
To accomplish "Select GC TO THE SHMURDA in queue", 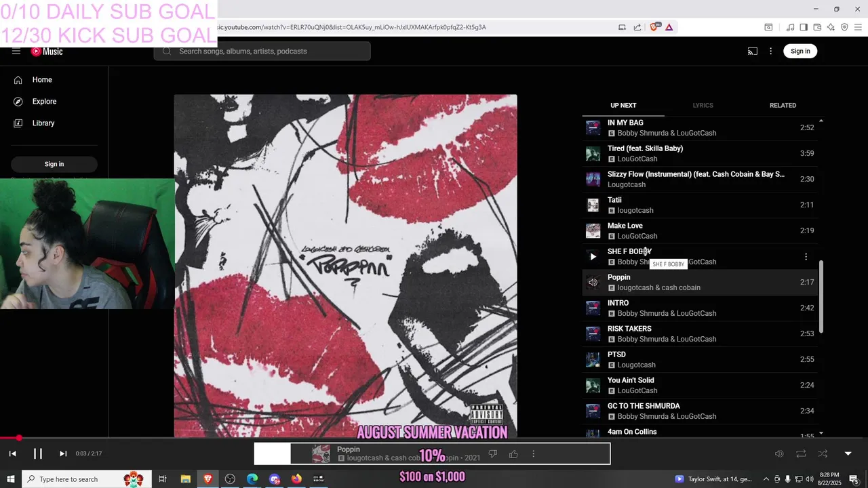I will coord(700,411).
